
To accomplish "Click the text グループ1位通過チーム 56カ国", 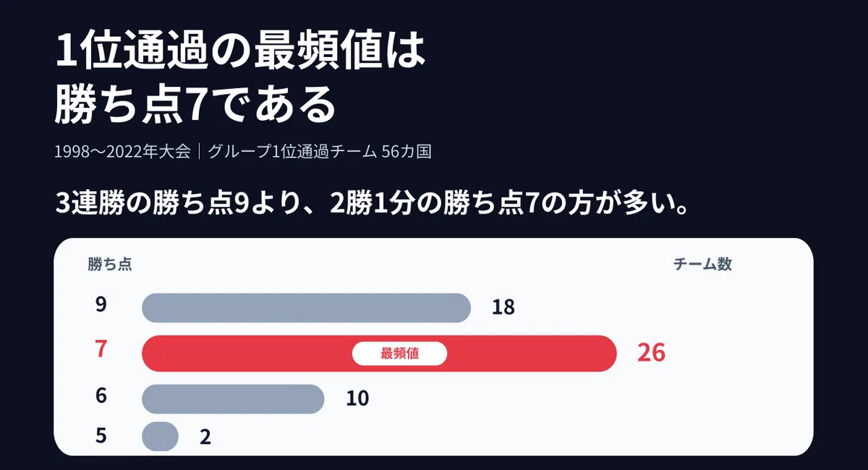I will [x=320, y=152].
